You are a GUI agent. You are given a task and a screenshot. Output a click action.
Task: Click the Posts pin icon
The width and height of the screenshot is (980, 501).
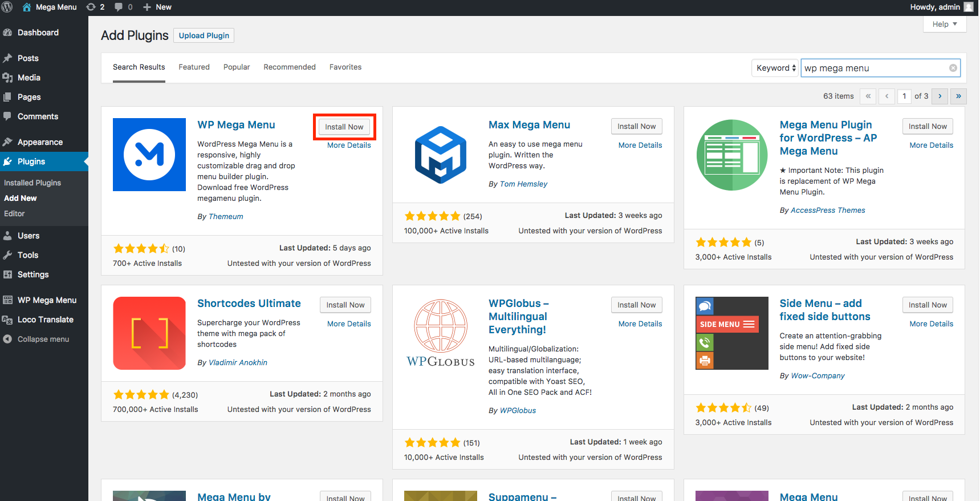pyautogui.click(x=7, y=58)
